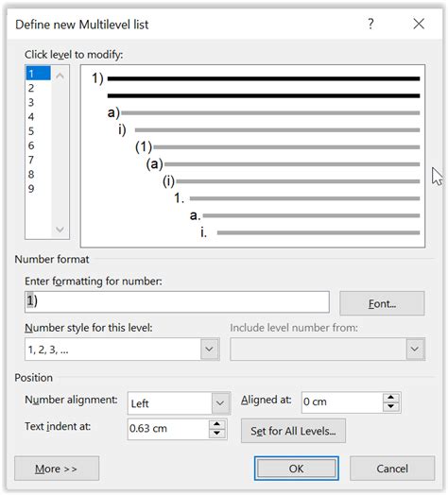The image size is (448, 495).
Task: Open the Number style for this level dropdown
Action: pyautogui.click(x=209, y=349)
